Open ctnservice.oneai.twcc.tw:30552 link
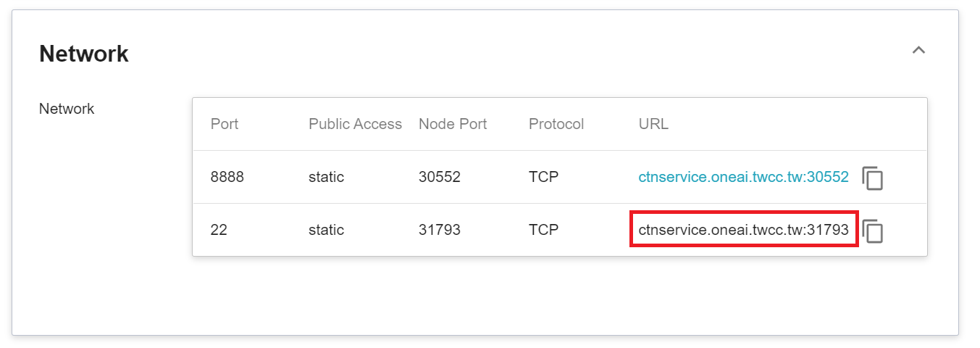 point(743,177)
